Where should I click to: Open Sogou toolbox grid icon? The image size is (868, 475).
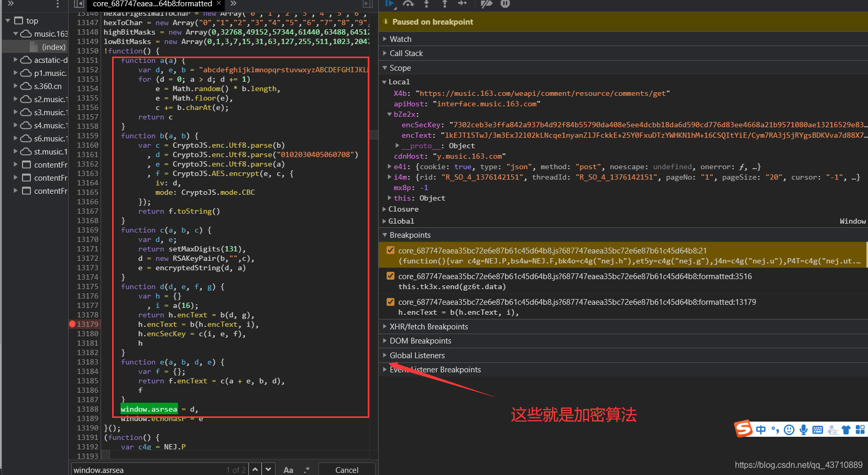pyautogui.click(x=860, y=430)
